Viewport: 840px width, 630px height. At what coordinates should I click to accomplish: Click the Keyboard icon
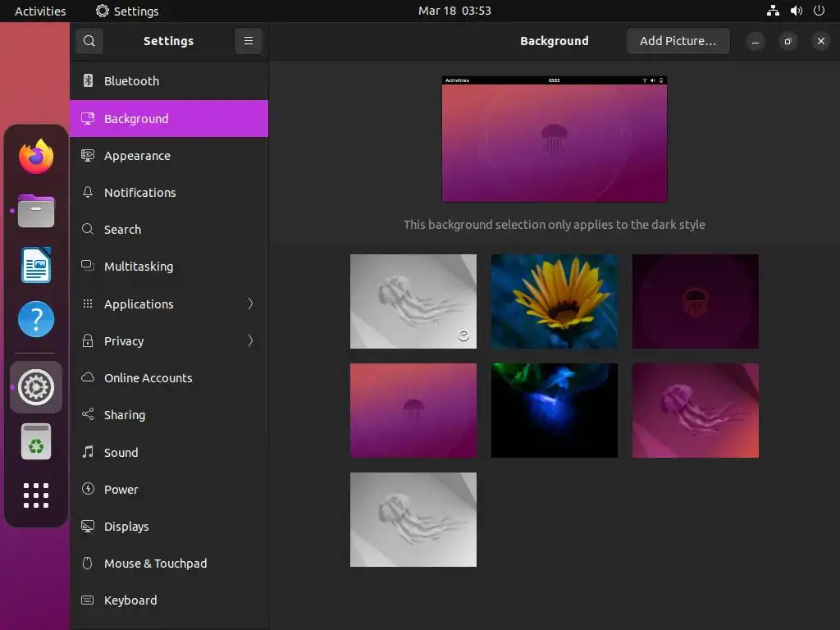click(88, 600)
